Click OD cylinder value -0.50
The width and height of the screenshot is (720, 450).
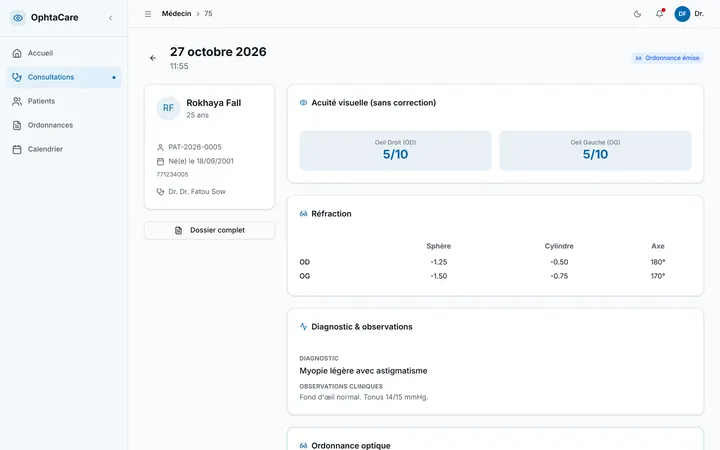pyautogui.click(x=559, y=262)
